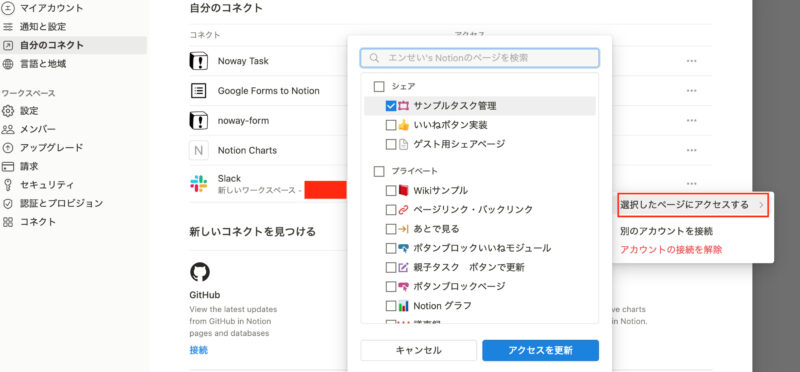The height and width of the screenshot is (372, 800).
Task: Click the Slack logo icon
Action: pos(198,184)
